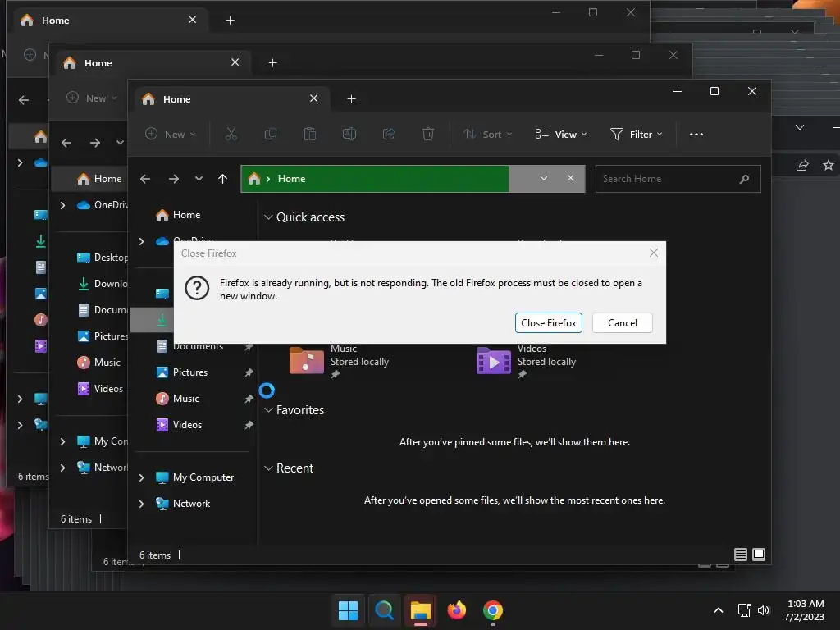Viewport: 840px width, 630px height.
Task: Open the Sort dropdown menu
Action: coord(487,134)
